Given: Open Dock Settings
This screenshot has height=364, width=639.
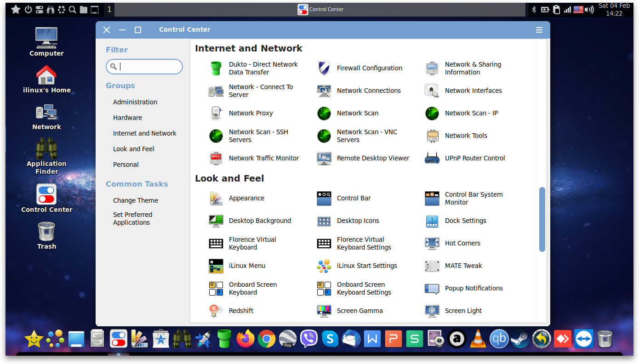Looking at the screenshot, I should pyautogui.click(x=456, y=221).
